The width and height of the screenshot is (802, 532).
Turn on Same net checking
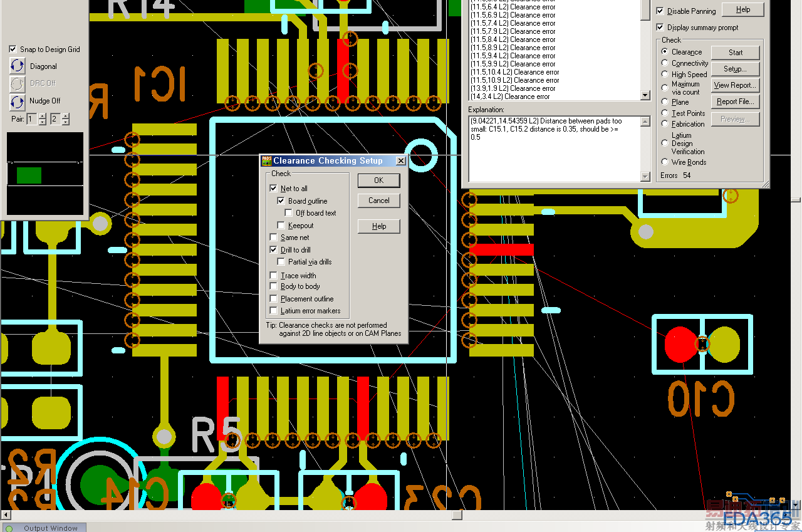(274, 237)
